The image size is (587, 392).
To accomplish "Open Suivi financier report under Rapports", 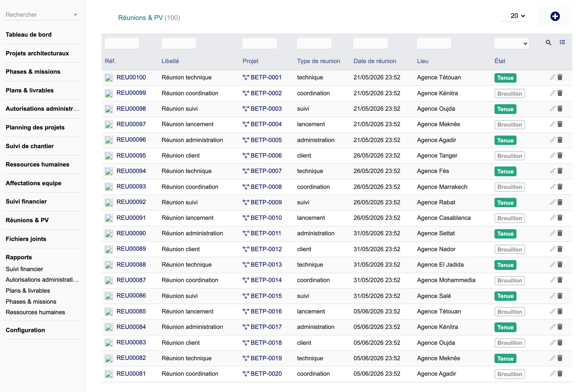I will [24, 269].
